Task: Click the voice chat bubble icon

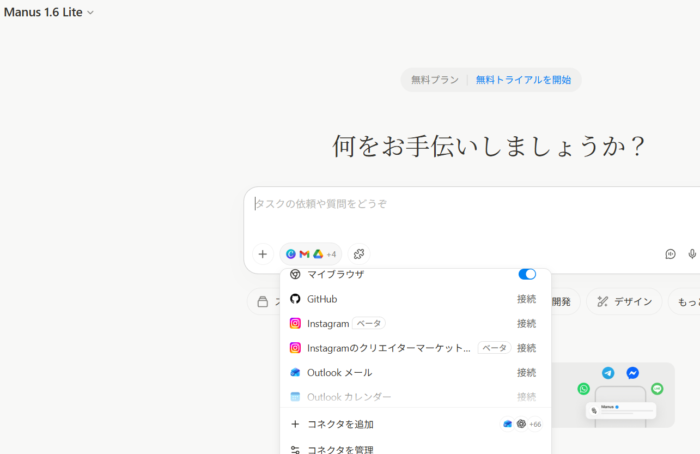Action: [670, 254]
